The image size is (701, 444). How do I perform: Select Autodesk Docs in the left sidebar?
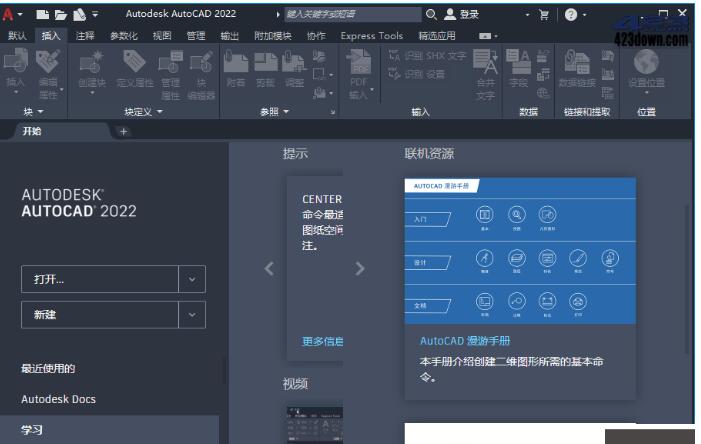[x=59, y=399]
